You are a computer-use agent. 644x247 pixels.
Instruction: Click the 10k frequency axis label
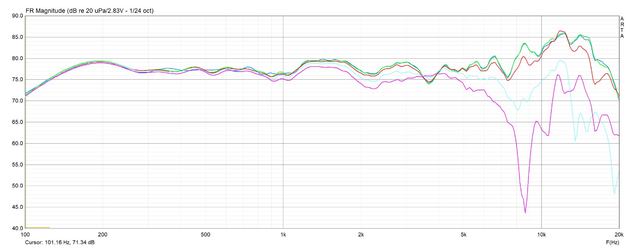coord(541,235)
